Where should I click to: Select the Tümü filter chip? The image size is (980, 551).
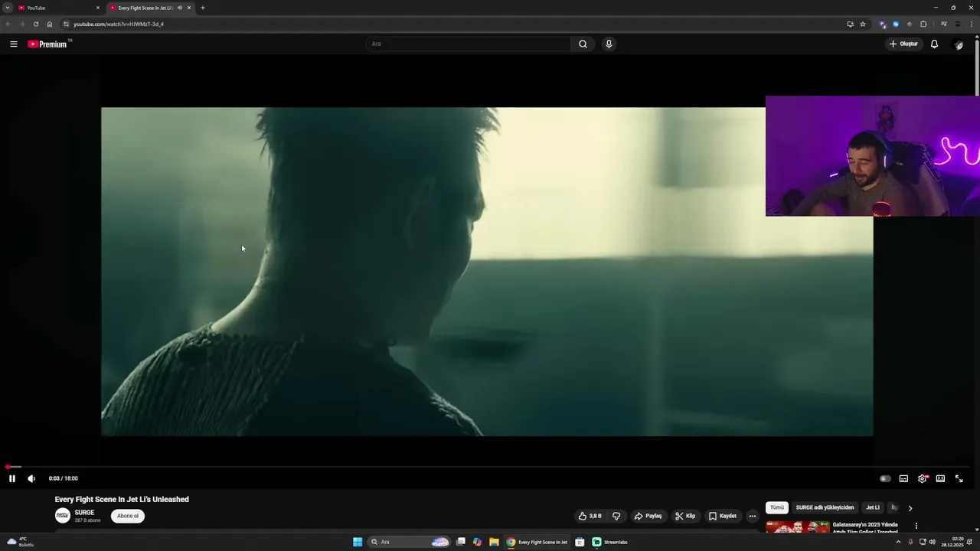click(x=777, y=507)
